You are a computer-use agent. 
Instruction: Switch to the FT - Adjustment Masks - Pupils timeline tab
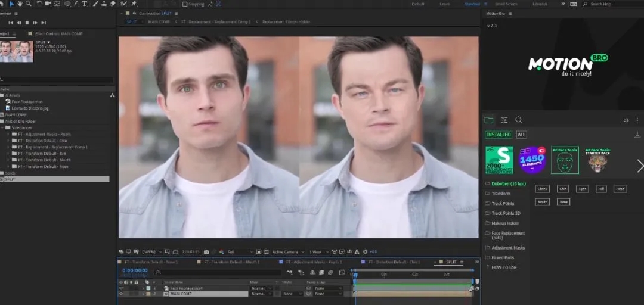point(313,262)
